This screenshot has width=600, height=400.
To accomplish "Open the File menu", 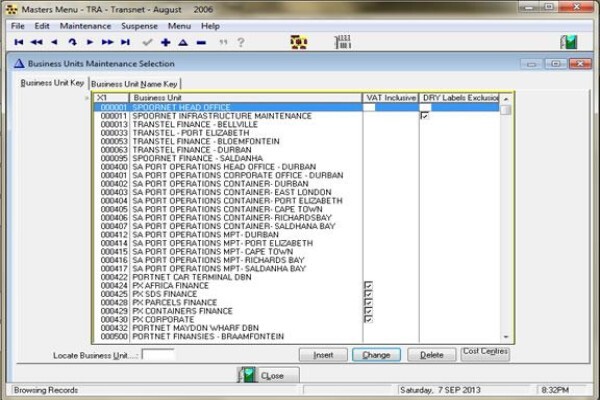I will [18, 26].
